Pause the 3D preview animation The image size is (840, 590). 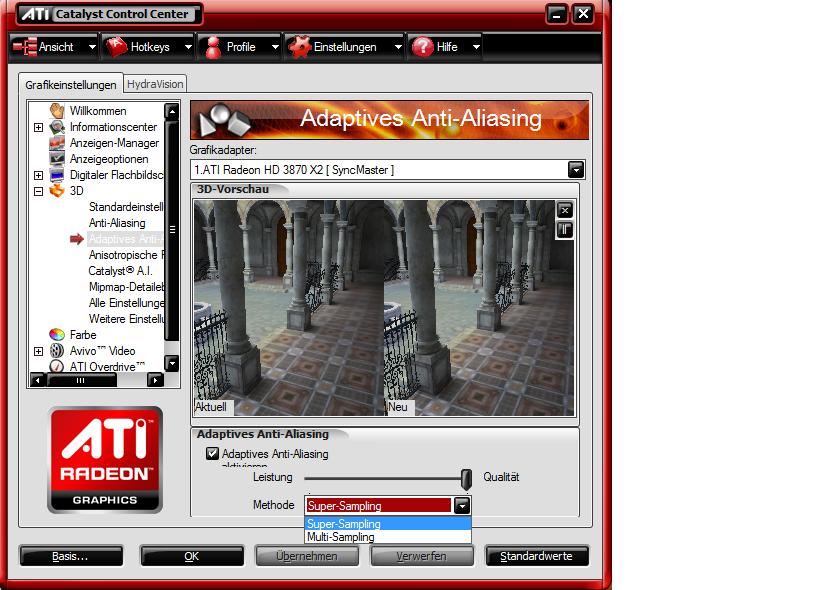tap(565, 230)
